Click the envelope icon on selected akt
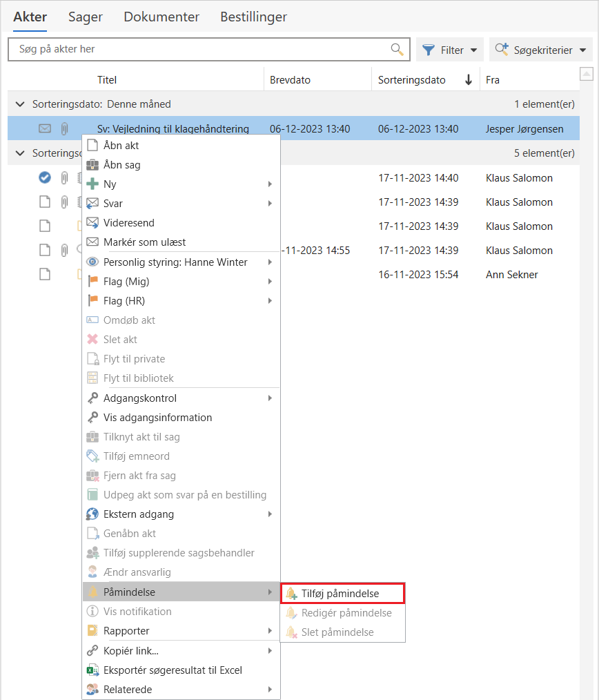The width and height of the screenshot is (599, 700). tap(45, 128)
